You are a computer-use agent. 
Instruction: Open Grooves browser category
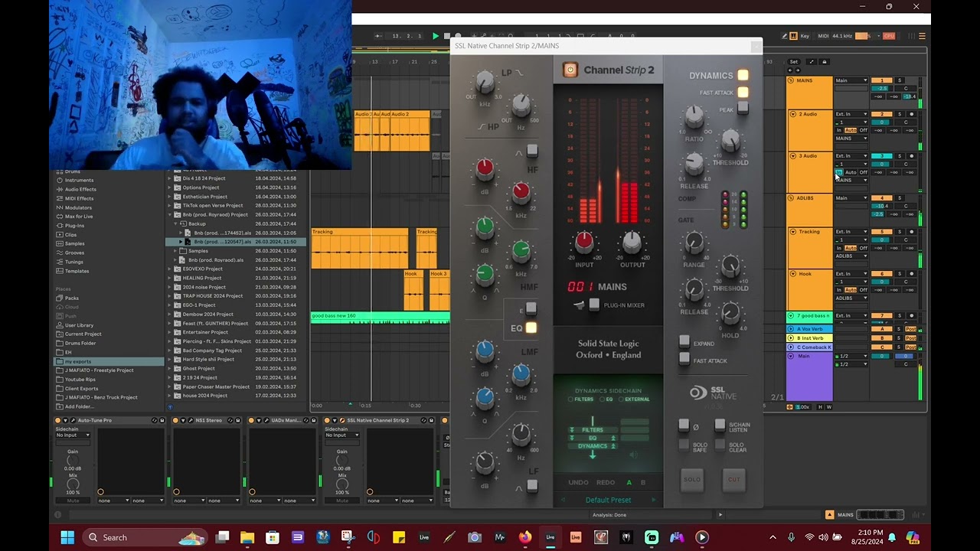pos(74,253)
